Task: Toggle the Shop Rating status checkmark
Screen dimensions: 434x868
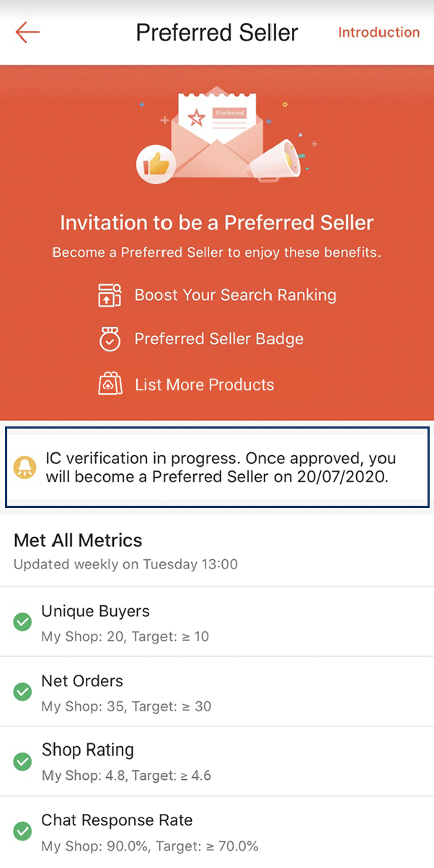Action: point(22,761)
